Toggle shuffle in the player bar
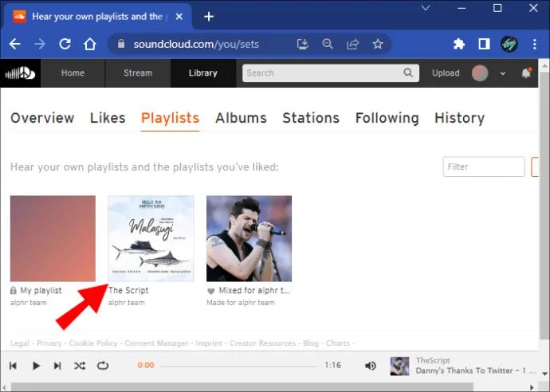 (x=80, y=366)
